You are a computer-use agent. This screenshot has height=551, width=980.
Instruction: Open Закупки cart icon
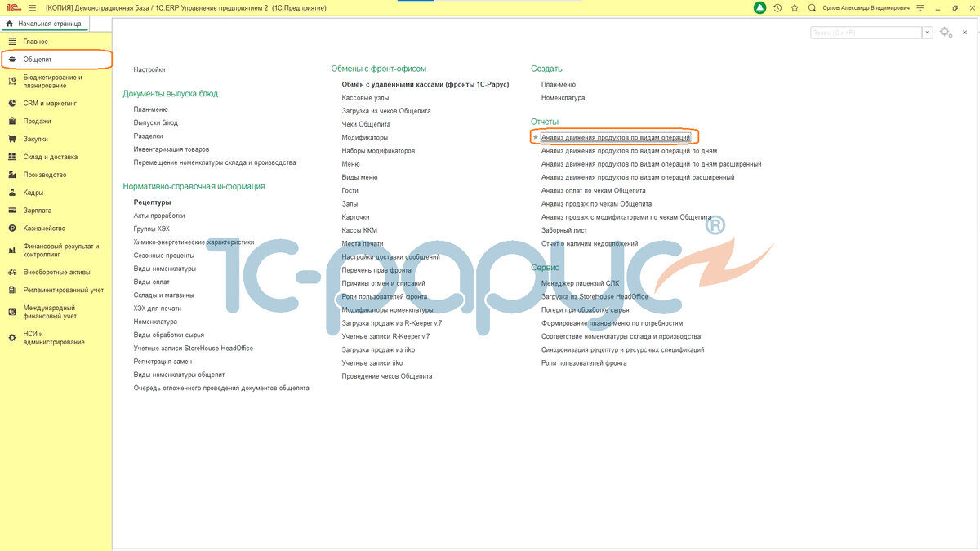click(11, 139)
